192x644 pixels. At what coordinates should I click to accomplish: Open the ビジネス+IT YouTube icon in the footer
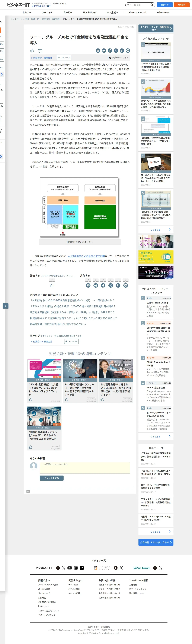(70, 568)
